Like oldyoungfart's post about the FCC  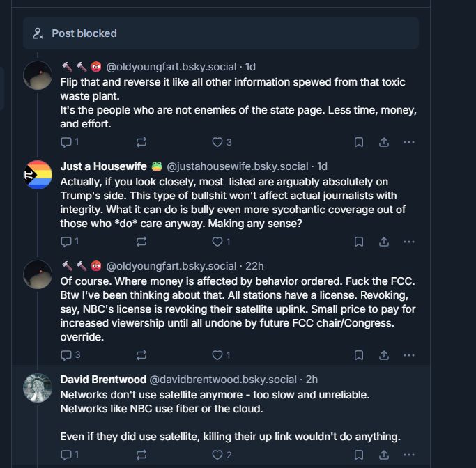217,355
